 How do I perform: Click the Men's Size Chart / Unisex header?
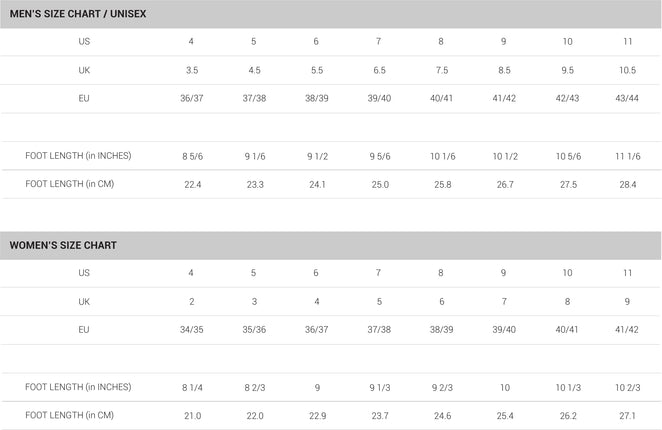78,14
